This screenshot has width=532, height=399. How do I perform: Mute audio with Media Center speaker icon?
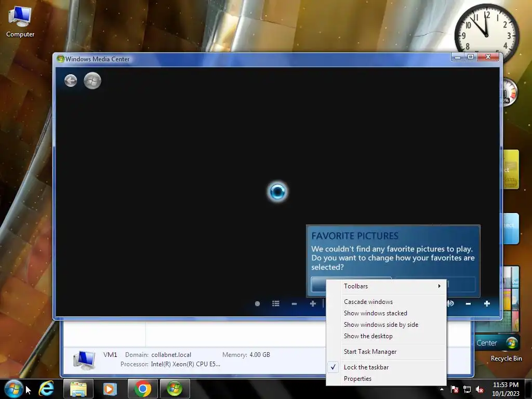[x=450, y=303]
